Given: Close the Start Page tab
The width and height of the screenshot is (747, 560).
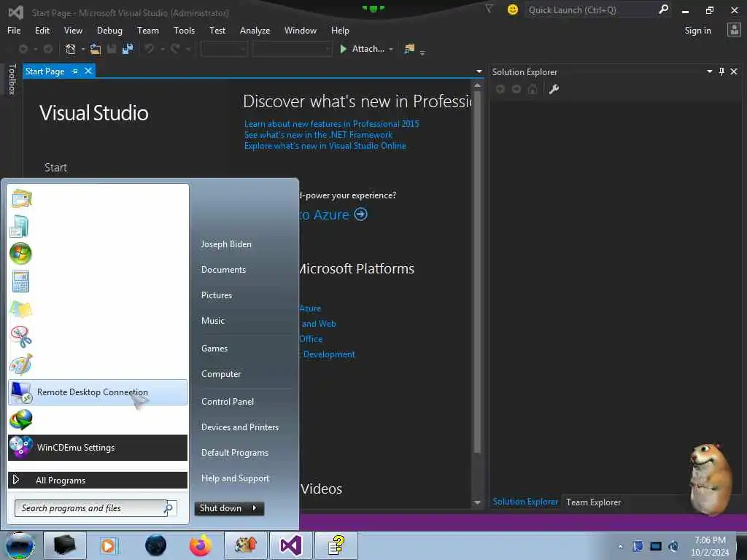Looking at the screenshot, I should click(x=88, y=71).
